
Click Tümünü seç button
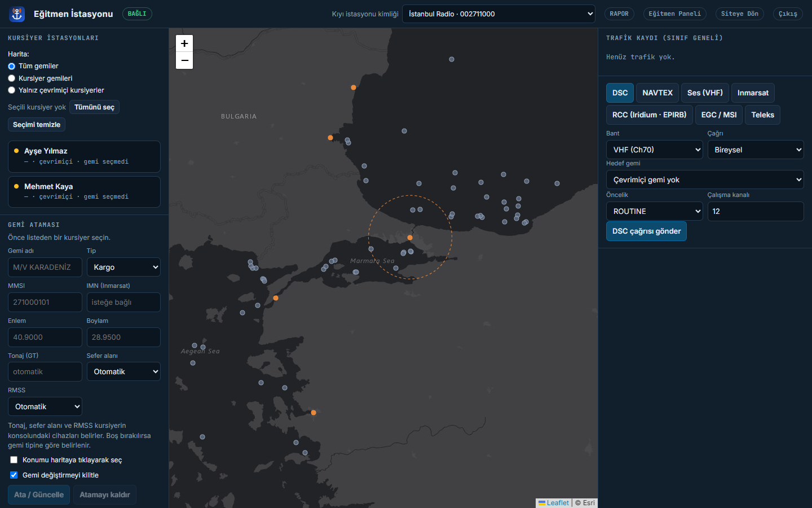point(94,107)
